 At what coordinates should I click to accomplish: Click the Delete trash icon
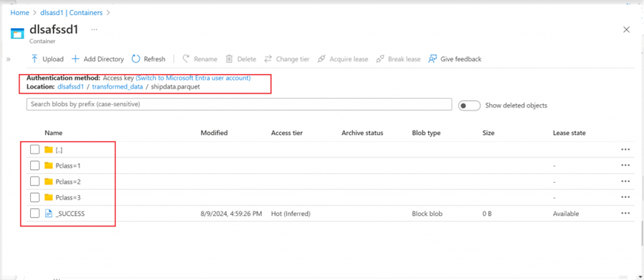(x=230, y=60)
